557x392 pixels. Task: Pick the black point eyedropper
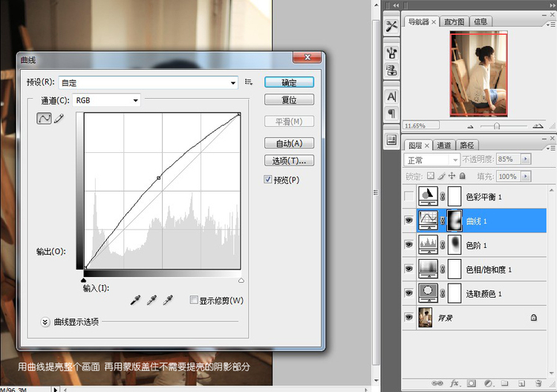coord(135,300)
